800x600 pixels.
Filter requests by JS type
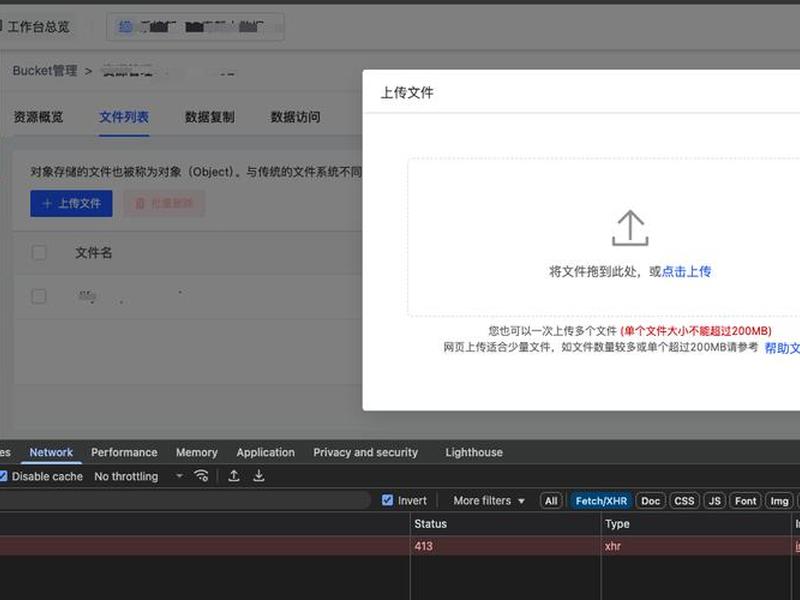pyautogui.click(x=715, y=501)
